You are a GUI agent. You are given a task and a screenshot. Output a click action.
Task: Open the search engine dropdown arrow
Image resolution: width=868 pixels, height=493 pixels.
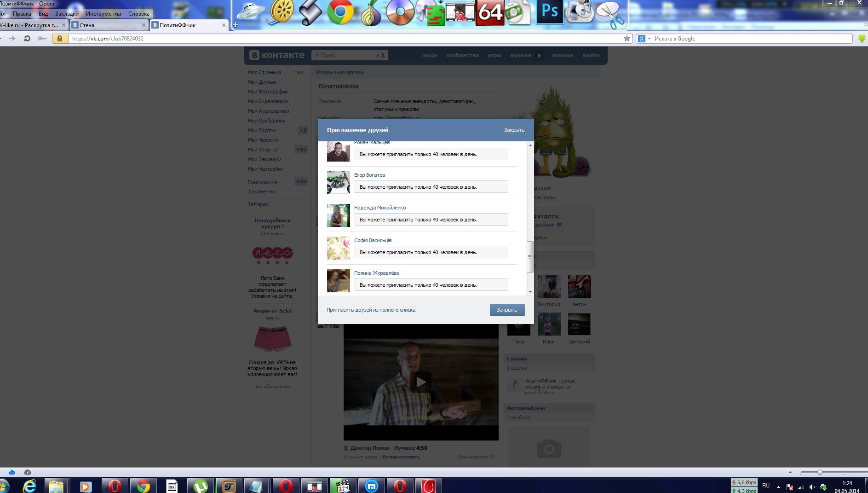tap(649, 39)
